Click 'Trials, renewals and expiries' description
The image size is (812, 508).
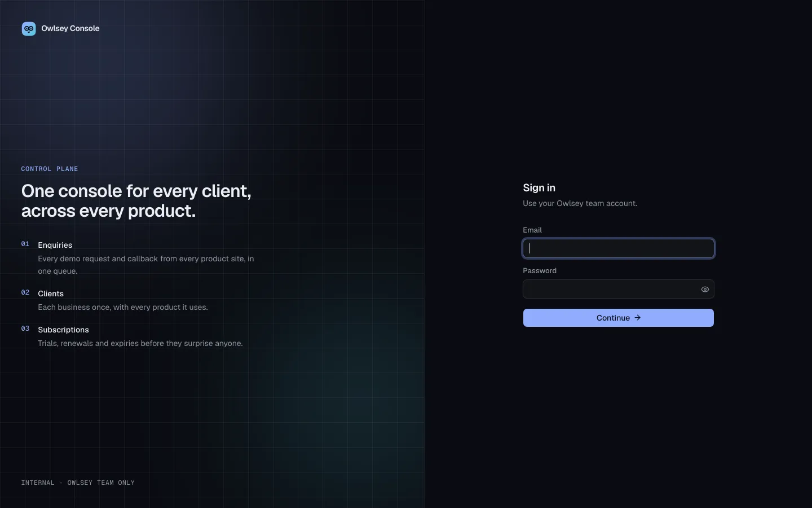click(x=140, y=343)
